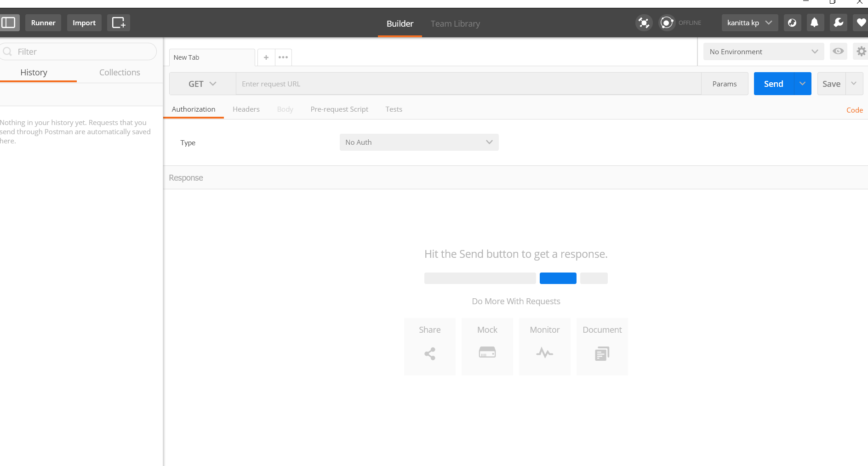Click the heart icon

point(861,23)
